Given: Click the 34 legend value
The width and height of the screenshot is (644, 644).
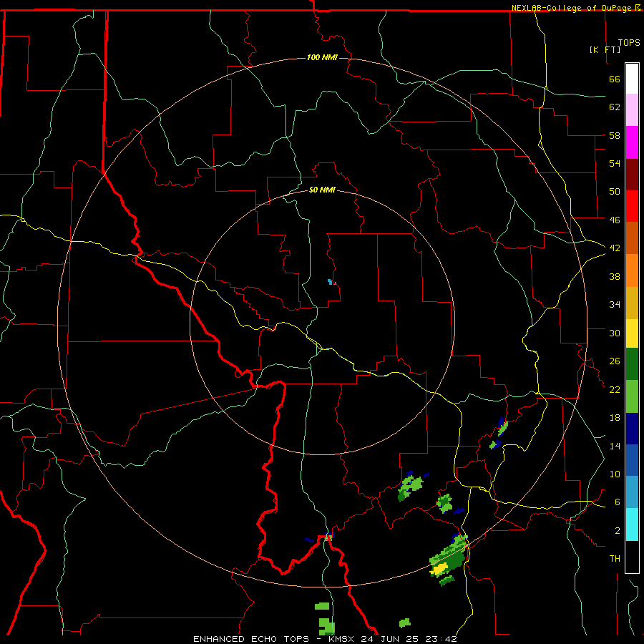Looking at the screenshot, I should coord(615,304).
